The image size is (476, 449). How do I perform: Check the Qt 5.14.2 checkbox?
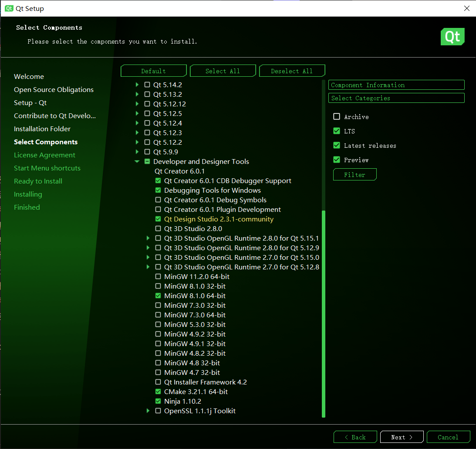coord(147,85)
